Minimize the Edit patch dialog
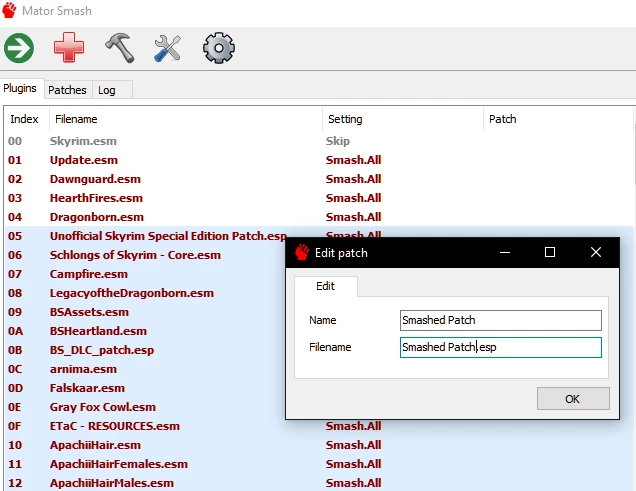The width and height of the screenshot is (636, 491). click(505, 253)
